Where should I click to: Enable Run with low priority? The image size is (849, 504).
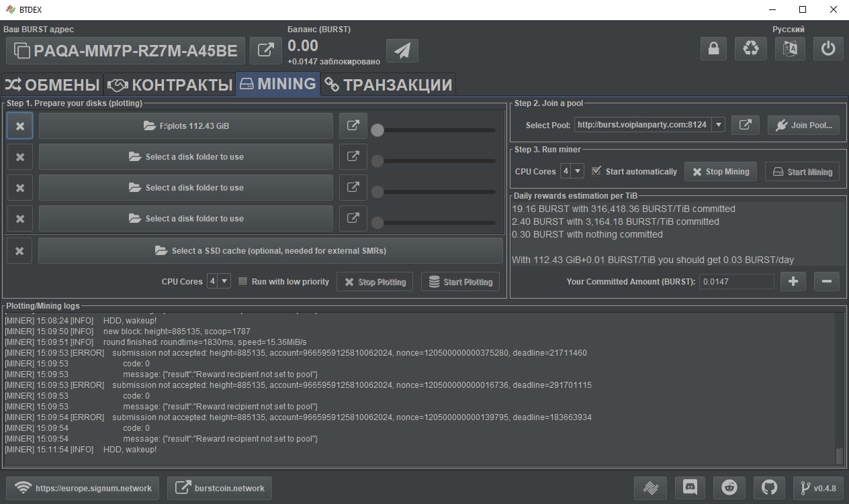[283, 281]
